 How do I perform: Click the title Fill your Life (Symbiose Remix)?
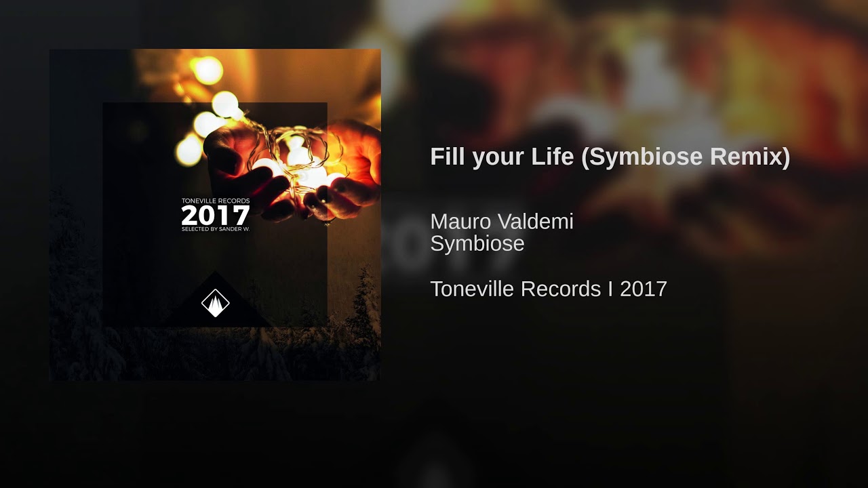[610, 157]
